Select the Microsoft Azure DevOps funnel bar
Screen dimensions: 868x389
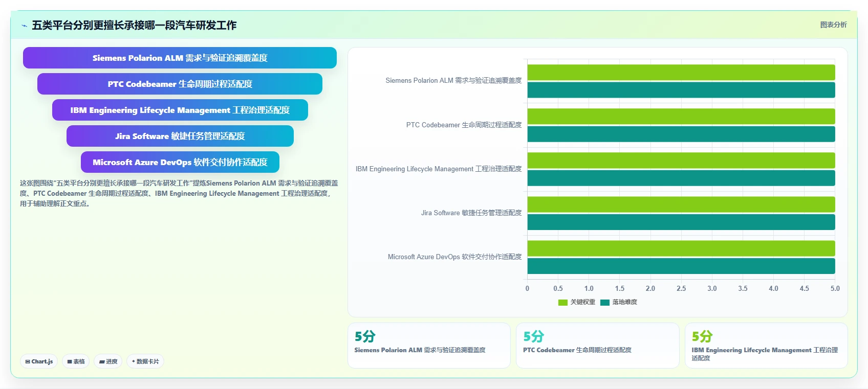coord(180,162)
